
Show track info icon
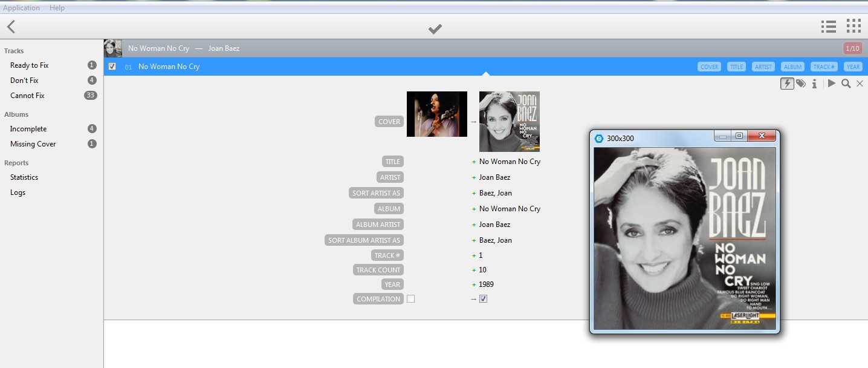point(814,84)
